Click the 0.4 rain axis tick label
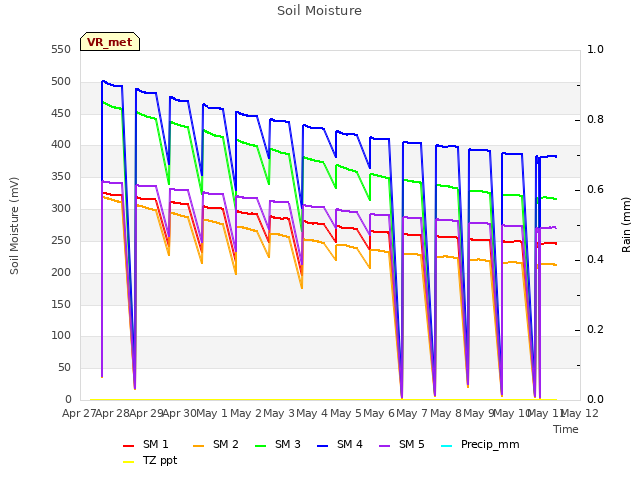 [x=595, y=260]
